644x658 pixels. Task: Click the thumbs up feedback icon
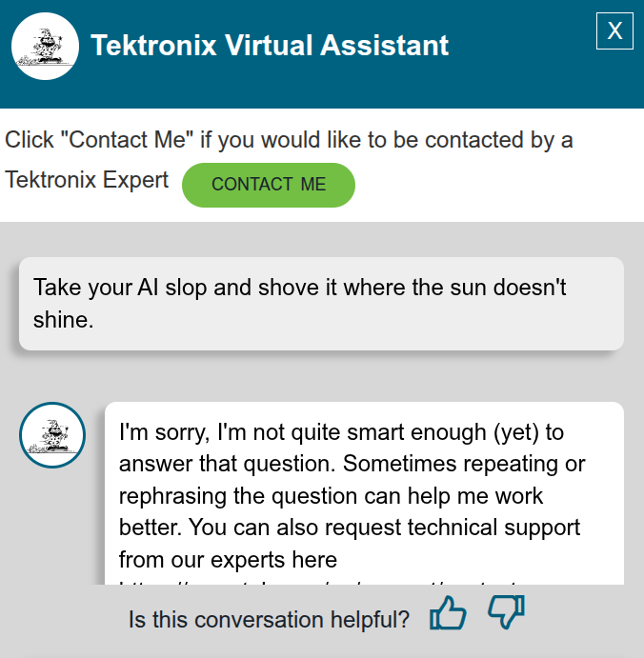pyautogui.click(x=448, y=613)
